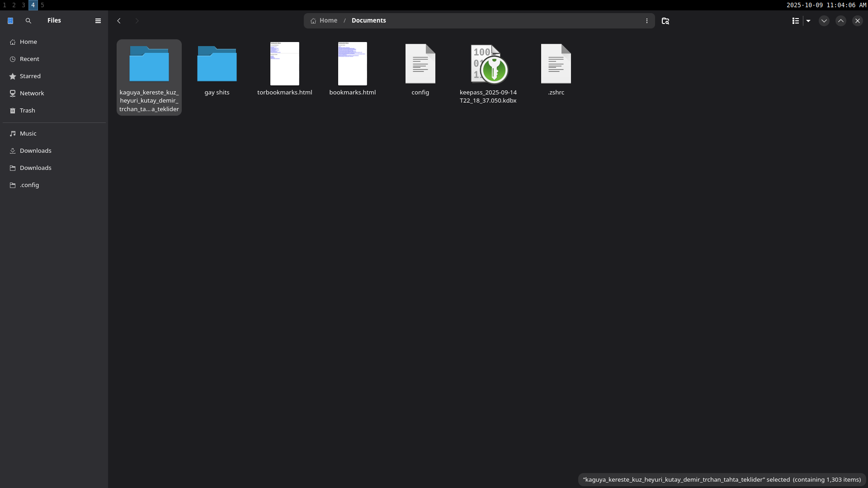Open the path bar three-dot menu
Image resolution: width=868 pixels, height=488 pixels.
coord(646,21)
